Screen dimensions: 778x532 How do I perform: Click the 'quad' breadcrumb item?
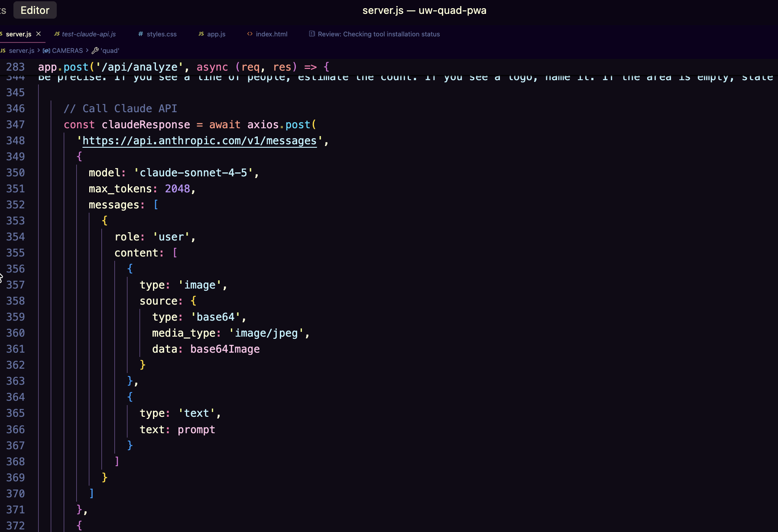click(x=110, y=51)
